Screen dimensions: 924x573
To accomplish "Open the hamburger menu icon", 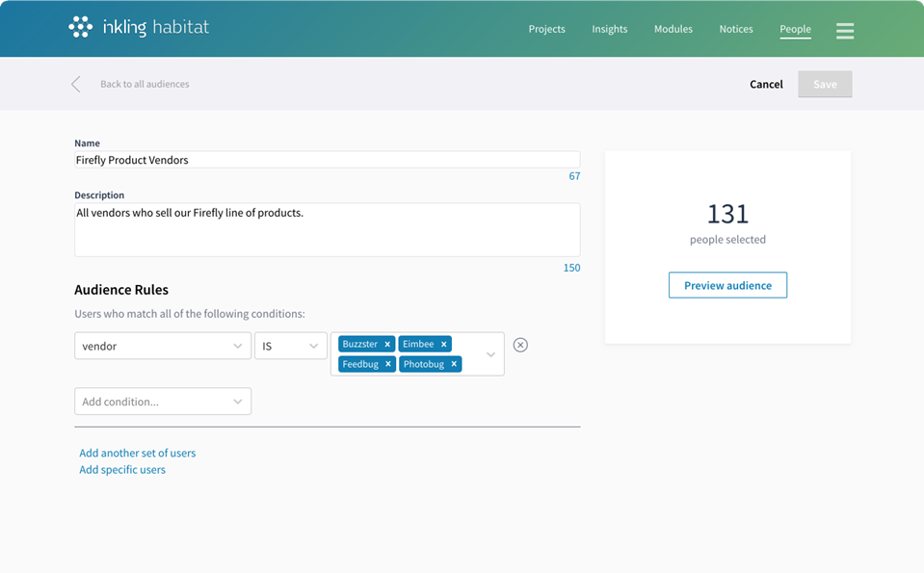I will point(845,30).
